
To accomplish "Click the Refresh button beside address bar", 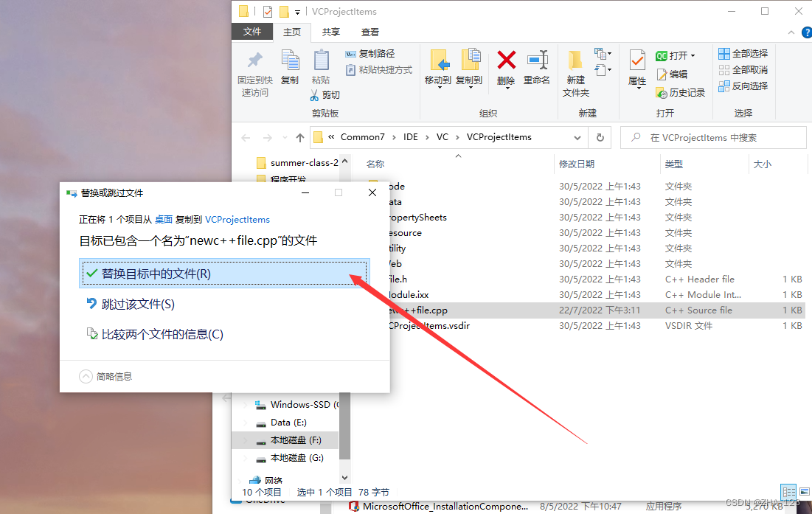I will [600, 138].
